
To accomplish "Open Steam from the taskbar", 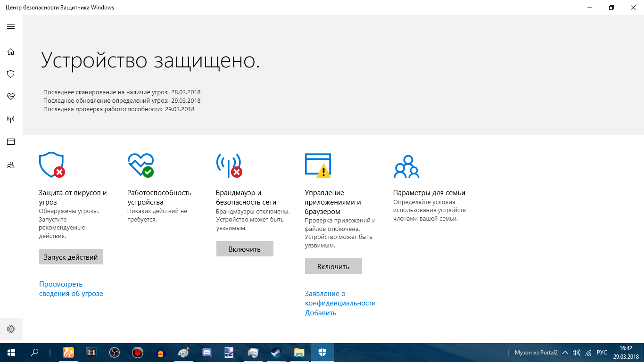I will click(x=276, y=353).
